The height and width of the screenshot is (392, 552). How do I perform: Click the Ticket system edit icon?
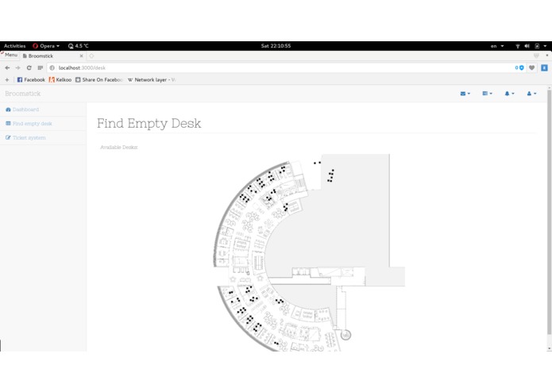[8, 137]
